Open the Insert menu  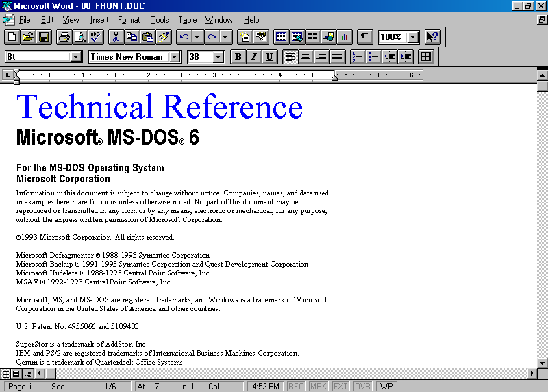pyautogui.click(x=99, y=20)
